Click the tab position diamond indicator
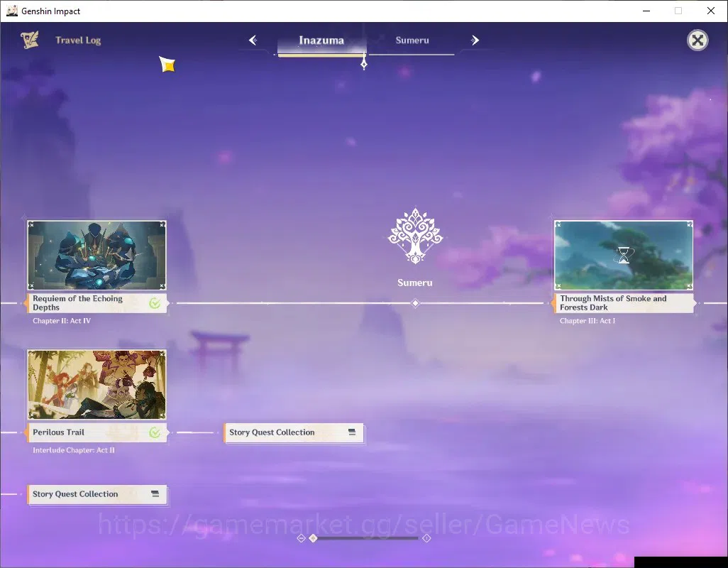 pos(364,64)
